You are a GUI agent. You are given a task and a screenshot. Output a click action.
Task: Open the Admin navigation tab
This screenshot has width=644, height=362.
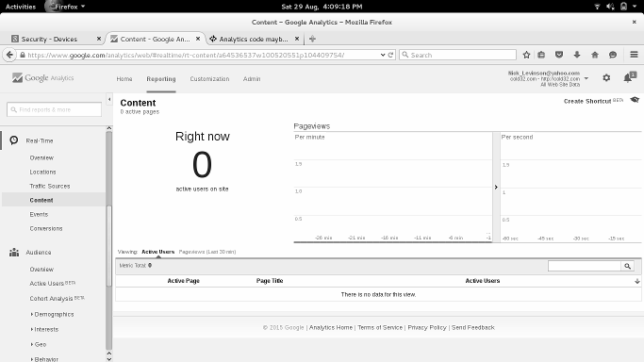click(x=252, y=79)
